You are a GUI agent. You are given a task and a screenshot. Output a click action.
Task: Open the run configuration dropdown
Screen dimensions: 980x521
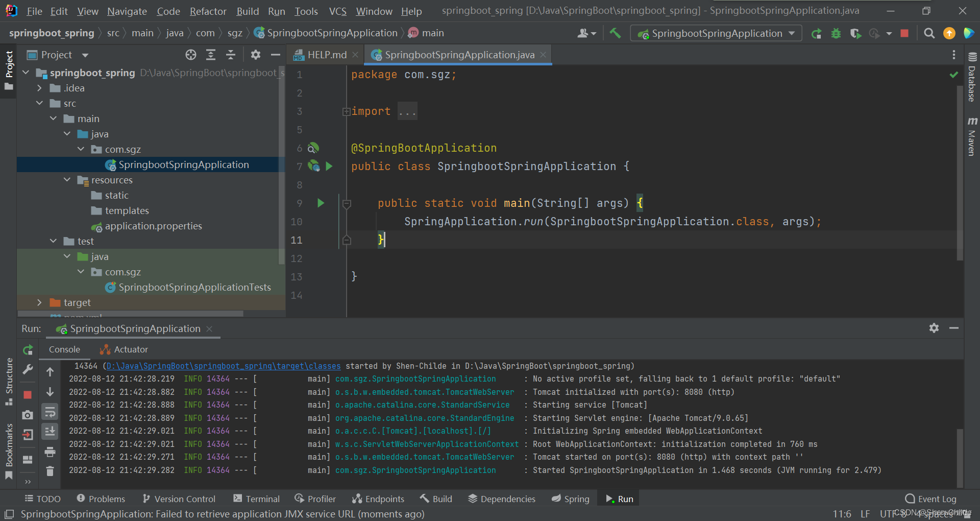pyautogui.click(x=716, y=33)
